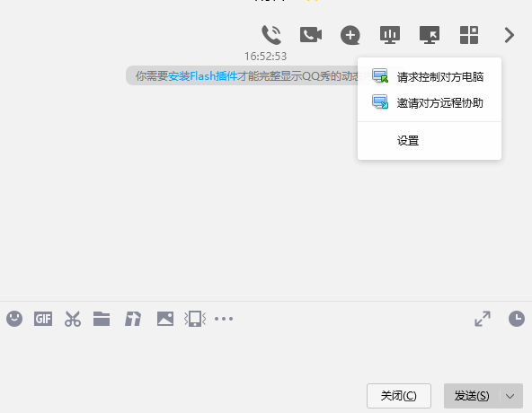Click the 16:52:53 timestamp
The width and height of the screenshot is (532, 413).
point(266,57)
